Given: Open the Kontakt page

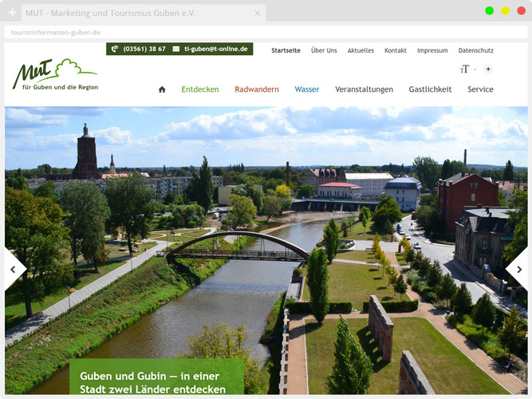Looking at the screenshot, I should [x=396, y=50].
